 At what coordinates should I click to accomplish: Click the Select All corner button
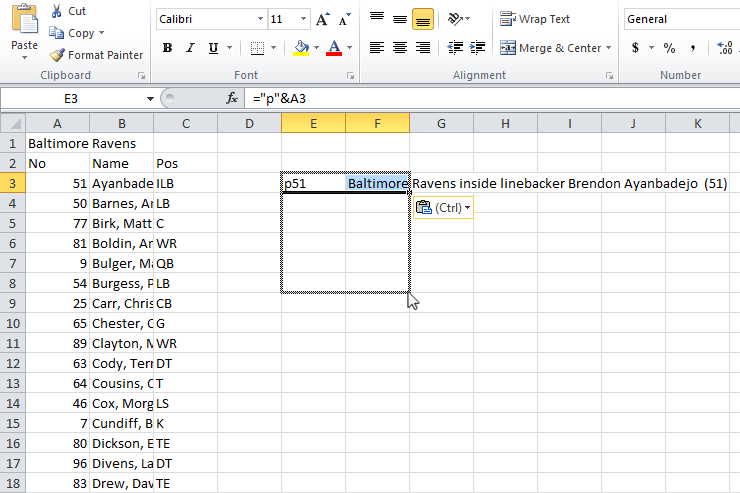13,124
